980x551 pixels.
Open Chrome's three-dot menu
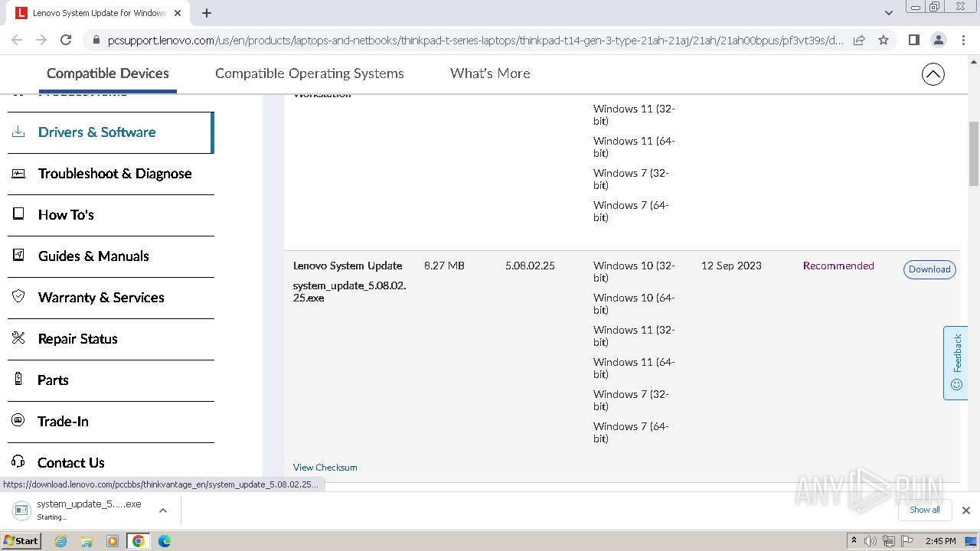963,40
